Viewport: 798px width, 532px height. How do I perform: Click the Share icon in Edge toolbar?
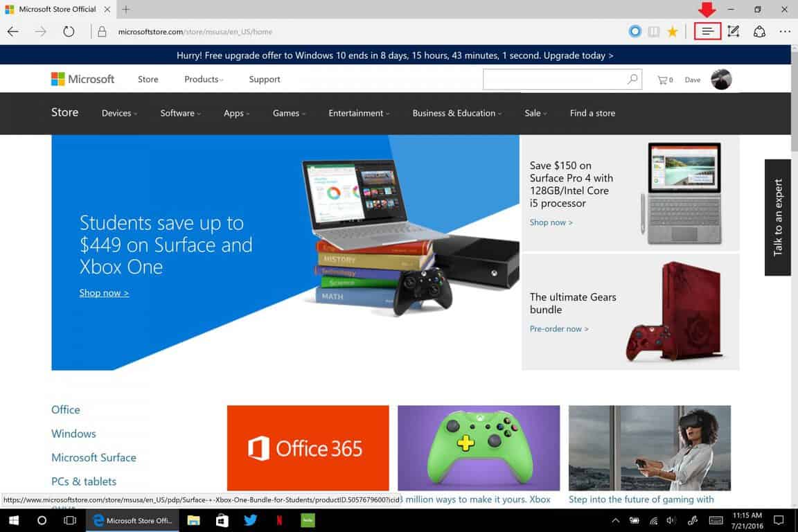[x=759, y=32]
